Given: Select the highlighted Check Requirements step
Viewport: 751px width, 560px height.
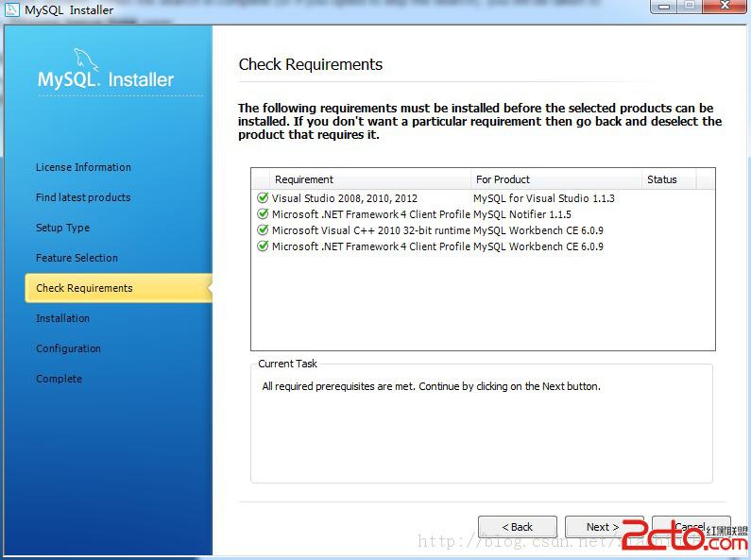Looking at the screenshot, I should [118, 288].
